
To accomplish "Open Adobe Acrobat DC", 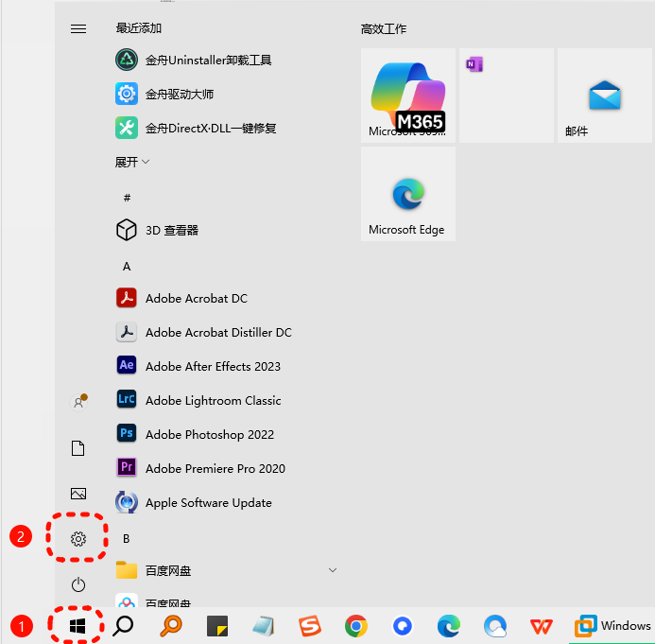I will click(x=181, y=298).
